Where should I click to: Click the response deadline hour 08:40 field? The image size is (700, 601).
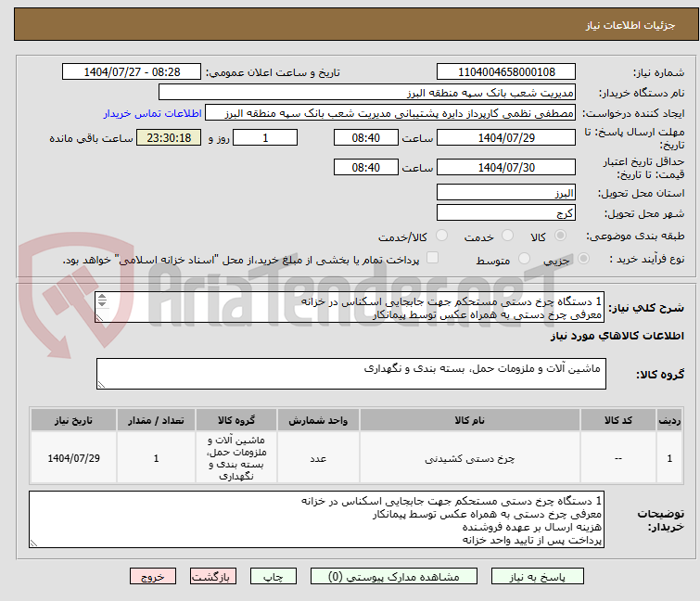[366, 137]
